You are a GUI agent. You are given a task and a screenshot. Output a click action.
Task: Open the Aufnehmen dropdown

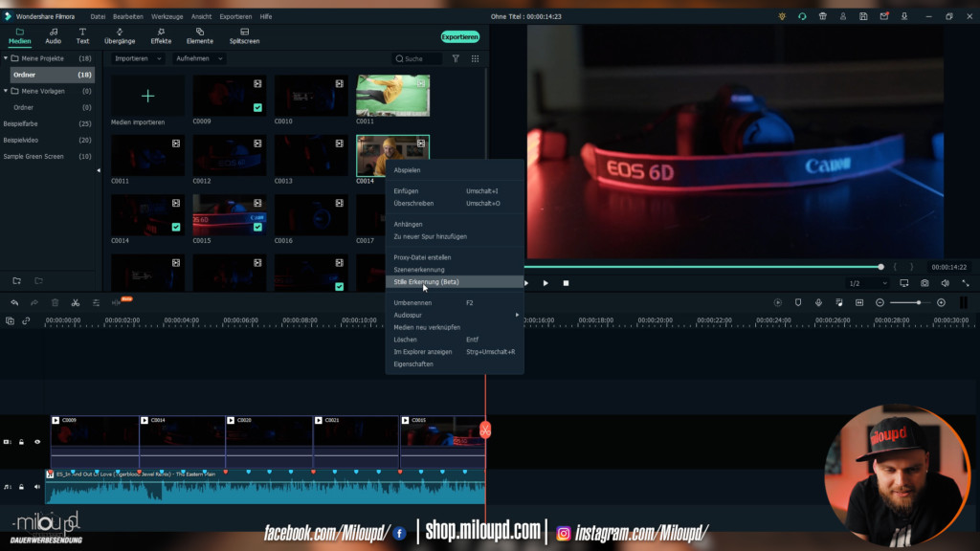pos(199,58)
